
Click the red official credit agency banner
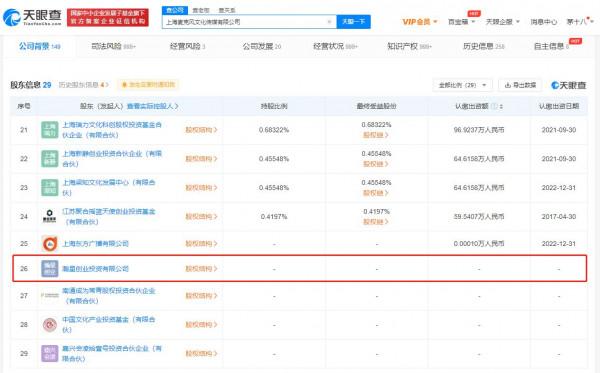click(x=108, y=18)
